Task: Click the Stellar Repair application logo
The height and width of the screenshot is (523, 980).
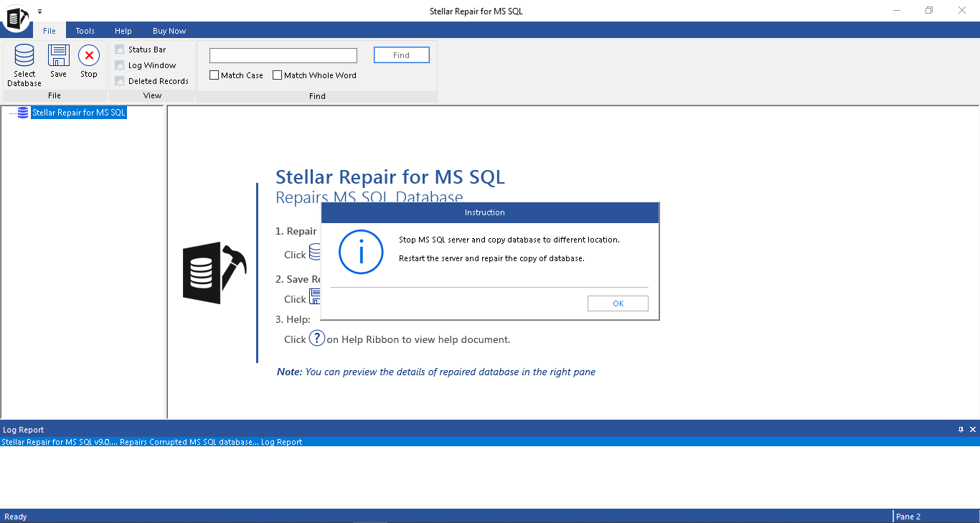Action: [x=16, y=18]
